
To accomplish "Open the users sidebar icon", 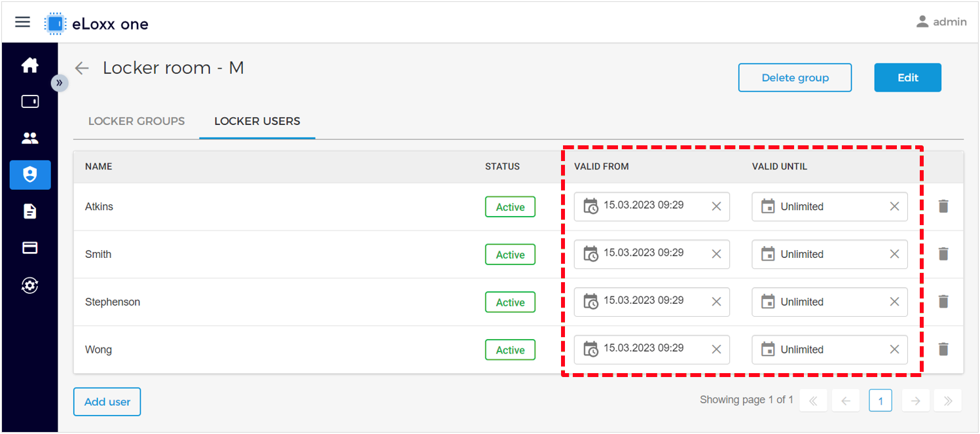I will click(30, 138).
